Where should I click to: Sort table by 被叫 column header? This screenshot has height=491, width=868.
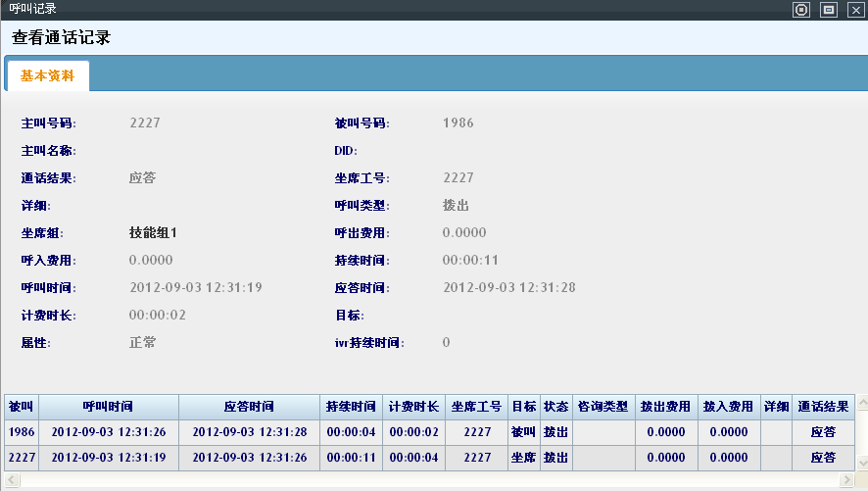click(21, 407)
